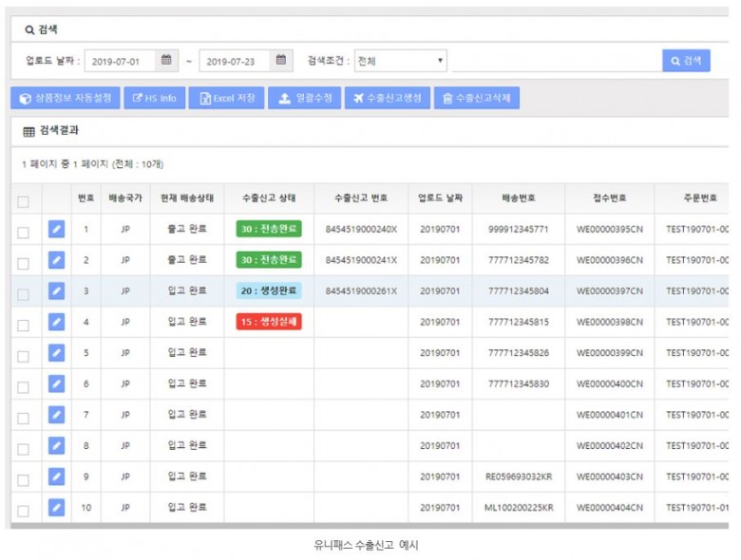This screenshot has height=560, width=741.
Task: Click the 번호 column header
Action: pyautogui.click(x=86, y=197)
